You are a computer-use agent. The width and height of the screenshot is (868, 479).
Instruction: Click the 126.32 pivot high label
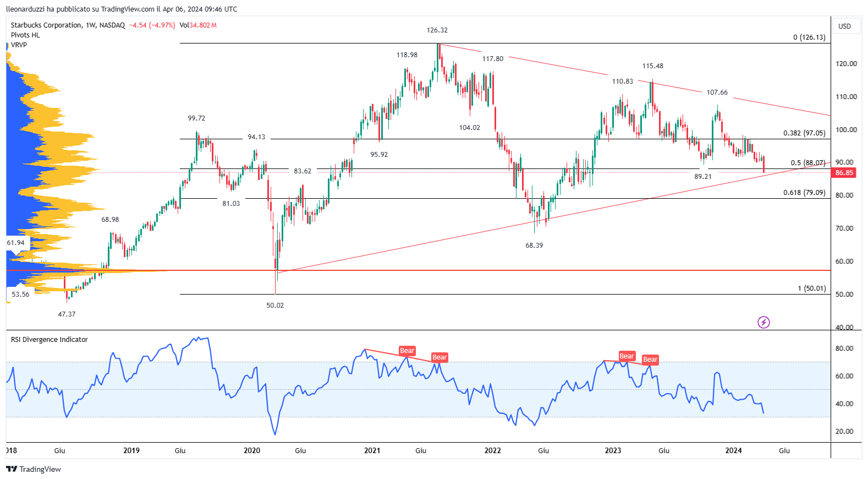437,30
